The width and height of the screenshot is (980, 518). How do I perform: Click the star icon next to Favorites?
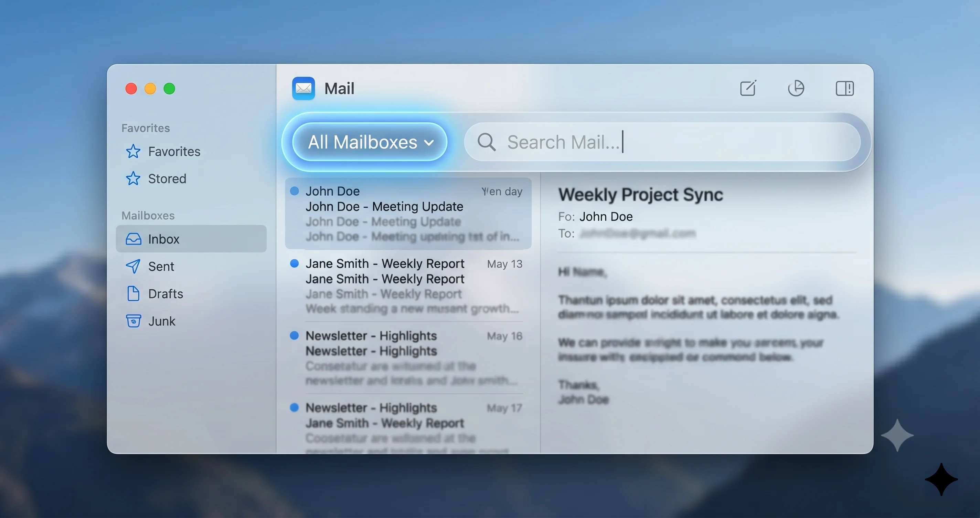coord(133,151)
